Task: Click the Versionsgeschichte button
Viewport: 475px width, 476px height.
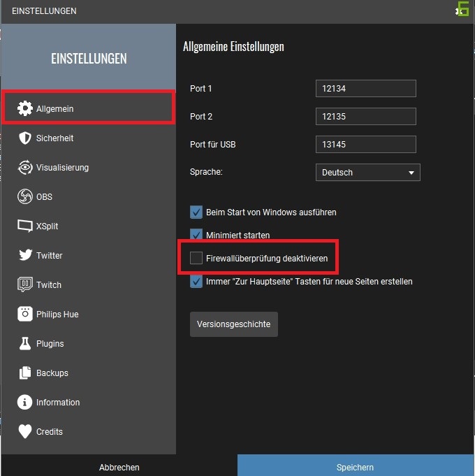Action: pyautogui.click(x=233, y=324)
